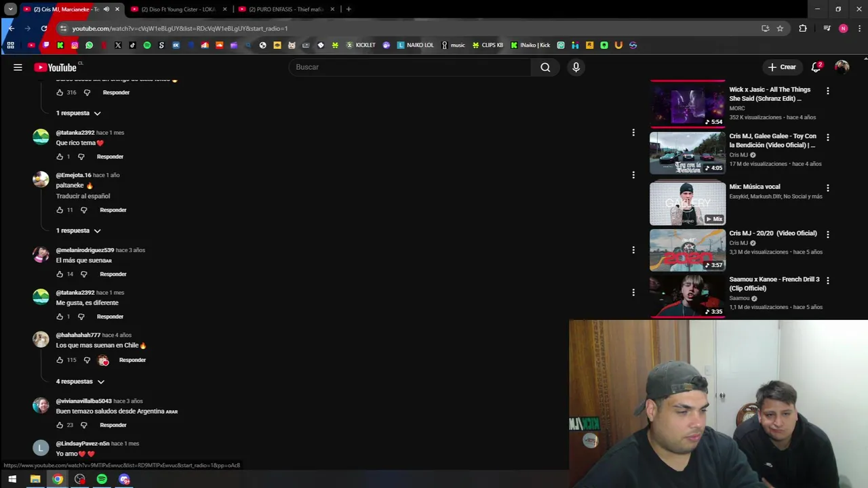Like 'Buen temazo saludos desde Argentina' comment
Viewport: 868px width, 488px height.
coord(60,425)
